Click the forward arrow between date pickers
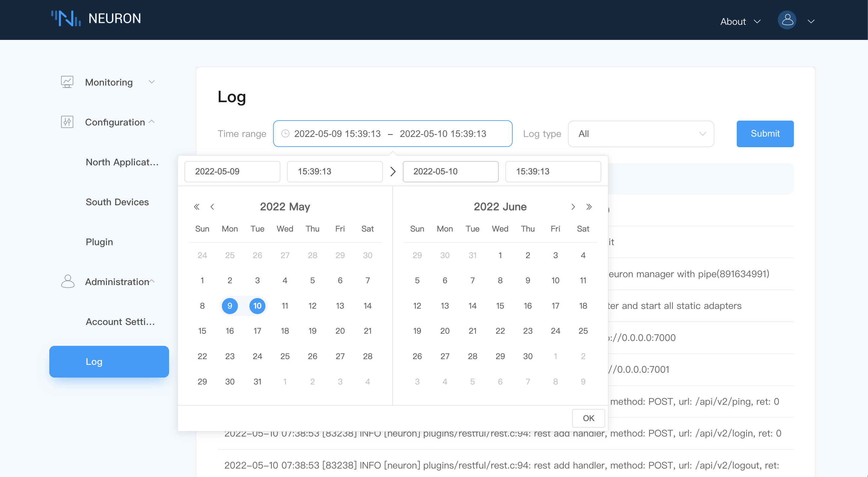 pyautogui.click(x=393, y=171)
